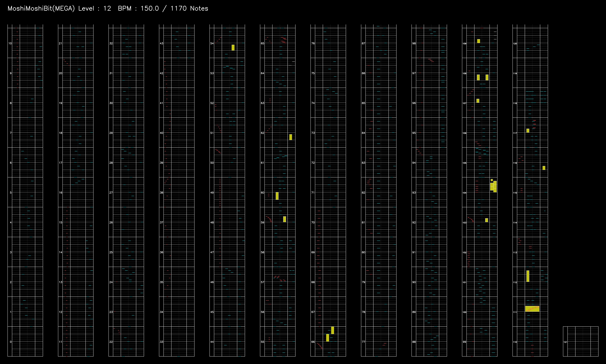This screenshot has width=606, height=364.
Task: Select measure number 21 label
Action: [61, 43]
